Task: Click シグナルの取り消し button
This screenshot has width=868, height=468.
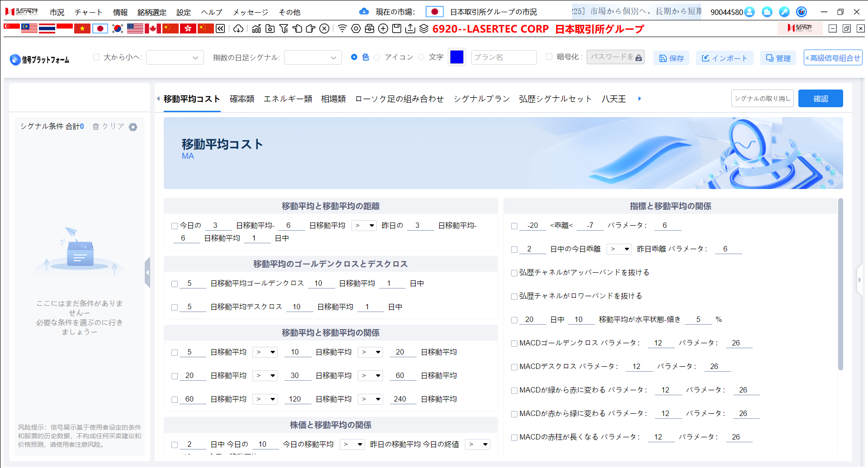Action: coord(762,99)
